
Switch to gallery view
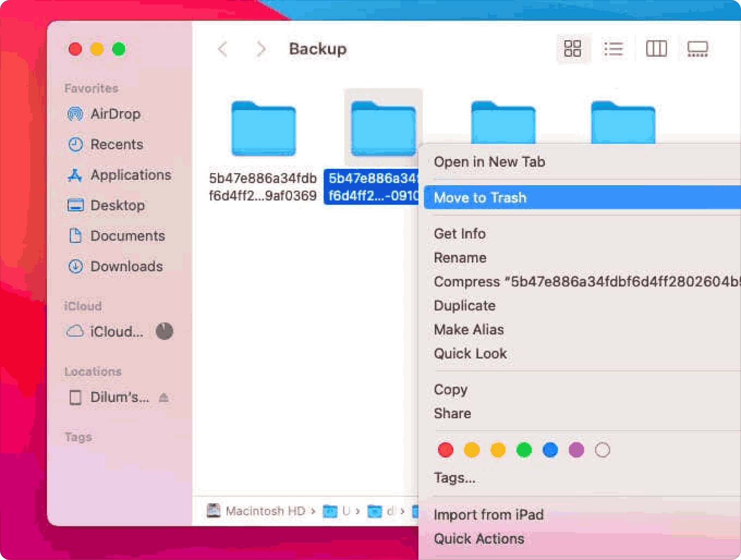click(698, 49)
